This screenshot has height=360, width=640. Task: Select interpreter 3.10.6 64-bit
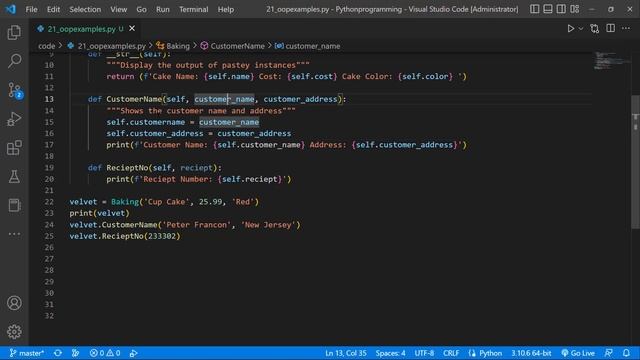point(531,353)
